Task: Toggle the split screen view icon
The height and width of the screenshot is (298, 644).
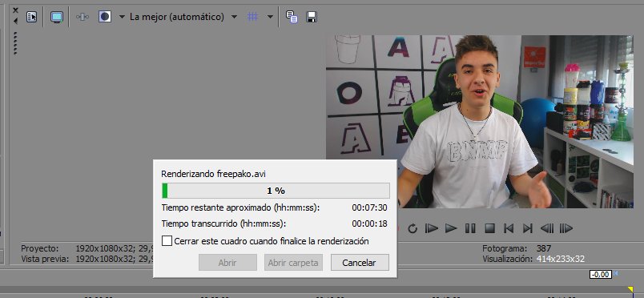Action: (105, 17)
